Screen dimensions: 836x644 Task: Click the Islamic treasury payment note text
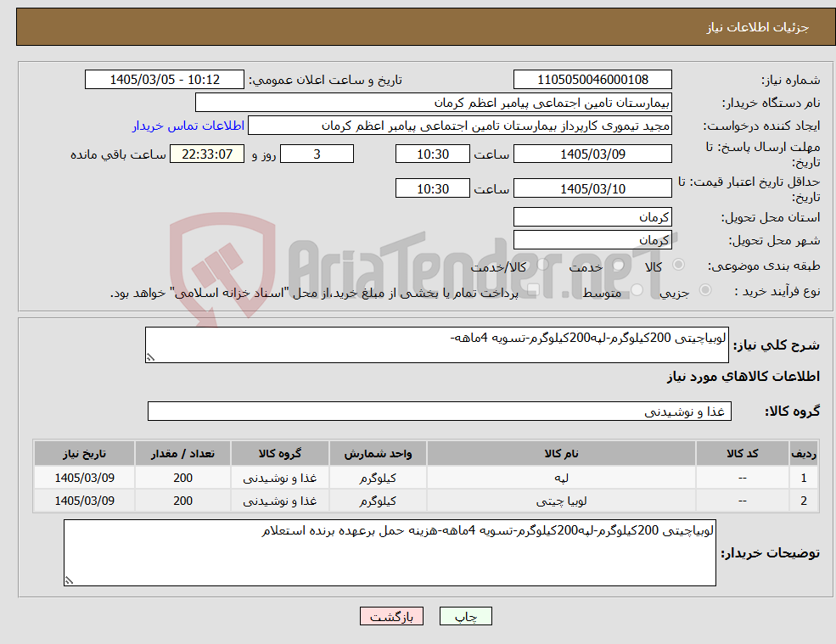click(314, 293)
